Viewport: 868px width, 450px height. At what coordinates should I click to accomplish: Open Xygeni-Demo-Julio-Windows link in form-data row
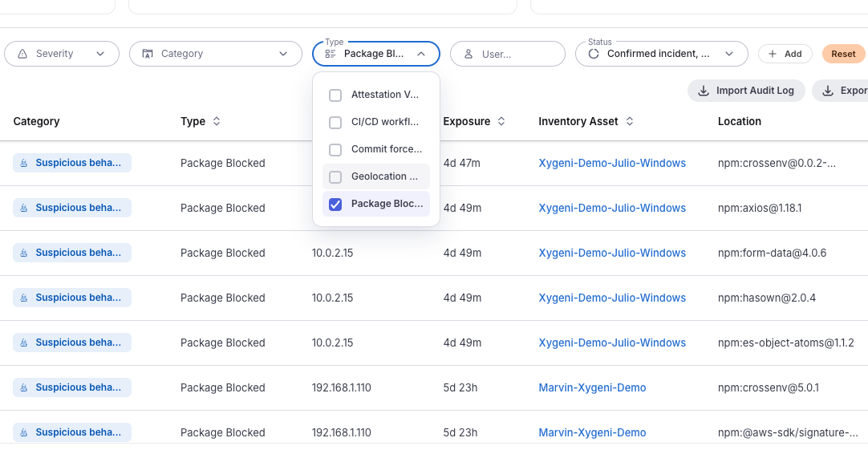[x=612, y=253]
